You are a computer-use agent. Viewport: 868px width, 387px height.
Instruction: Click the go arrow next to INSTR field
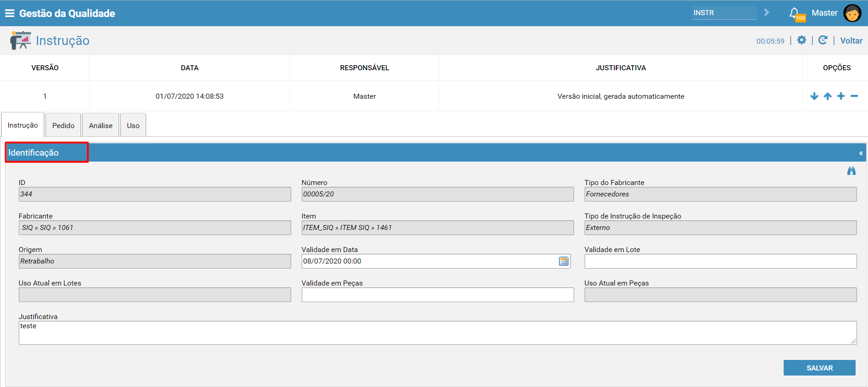pyautogui.click(x=766, y=12)
